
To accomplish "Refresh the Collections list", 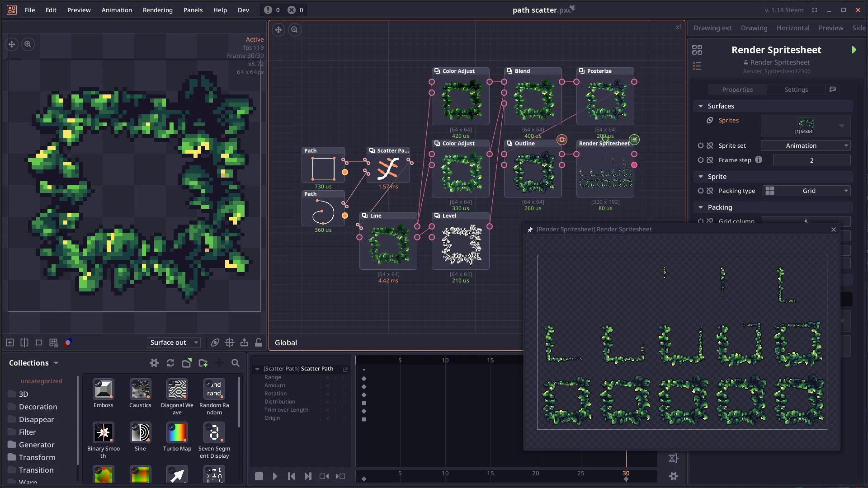I will [170, 363].
